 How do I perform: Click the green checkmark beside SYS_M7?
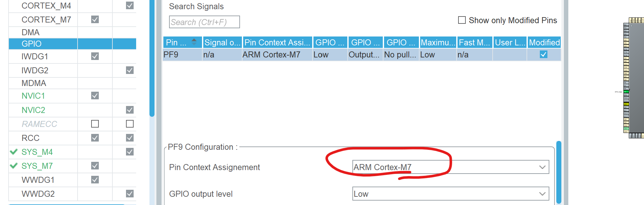tap(14, 166)
